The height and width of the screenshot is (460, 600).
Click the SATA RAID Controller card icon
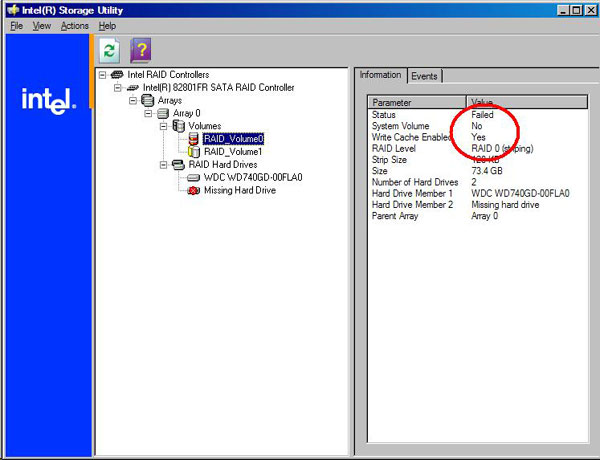pyautogui.click(x=132, y=88)
